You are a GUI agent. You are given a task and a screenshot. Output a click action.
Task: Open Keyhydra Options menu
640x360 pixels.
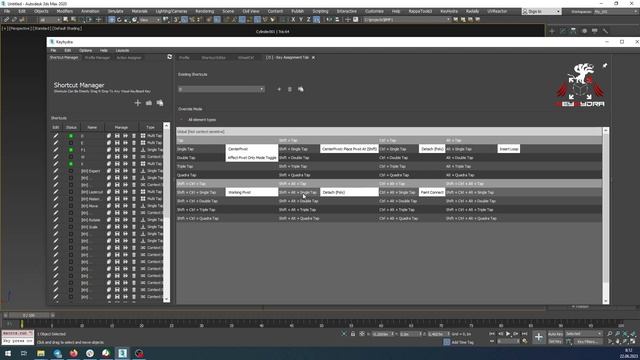85,50
